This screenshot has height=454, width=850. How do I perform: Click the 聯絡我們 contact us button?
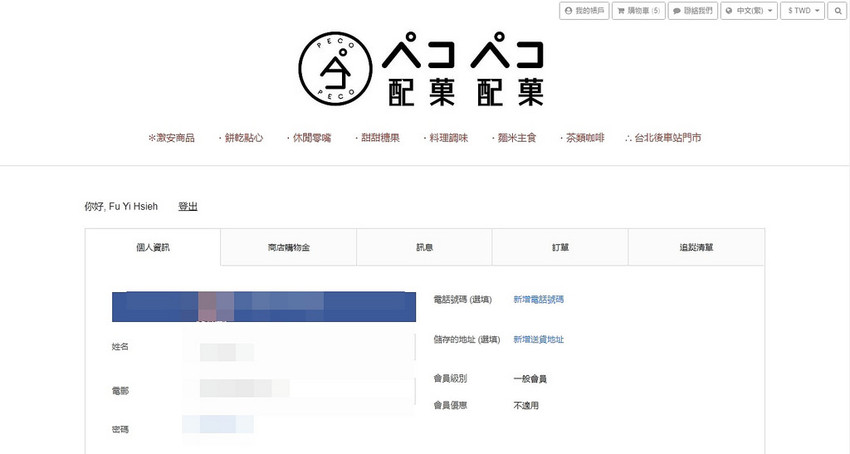693,11
